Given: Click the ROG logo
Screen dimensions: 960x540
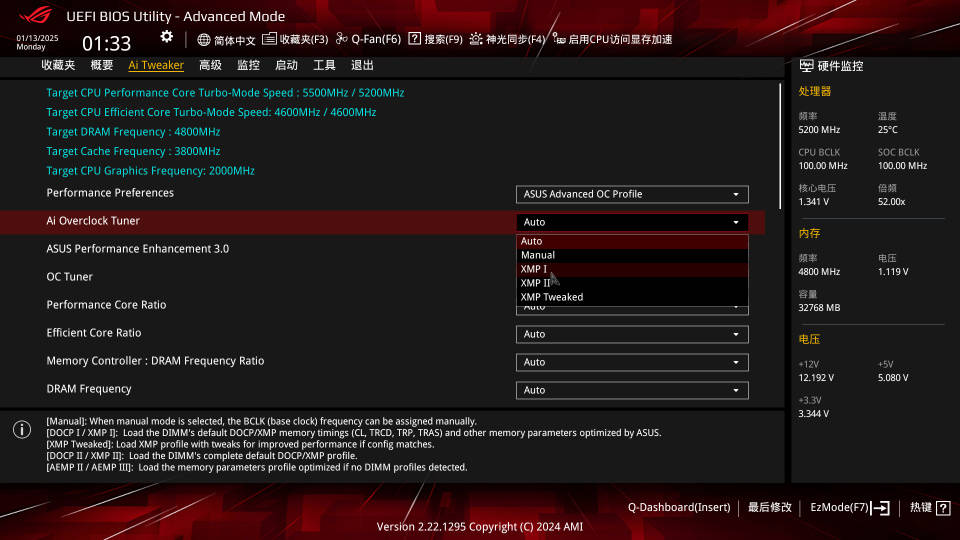Looking at the screenshot, I should point(35,15).
